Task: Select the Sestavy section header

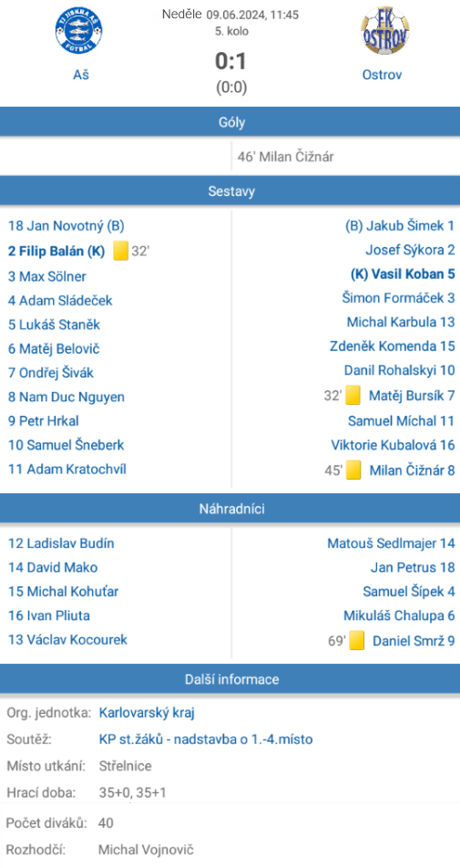Action: [230, 191]
